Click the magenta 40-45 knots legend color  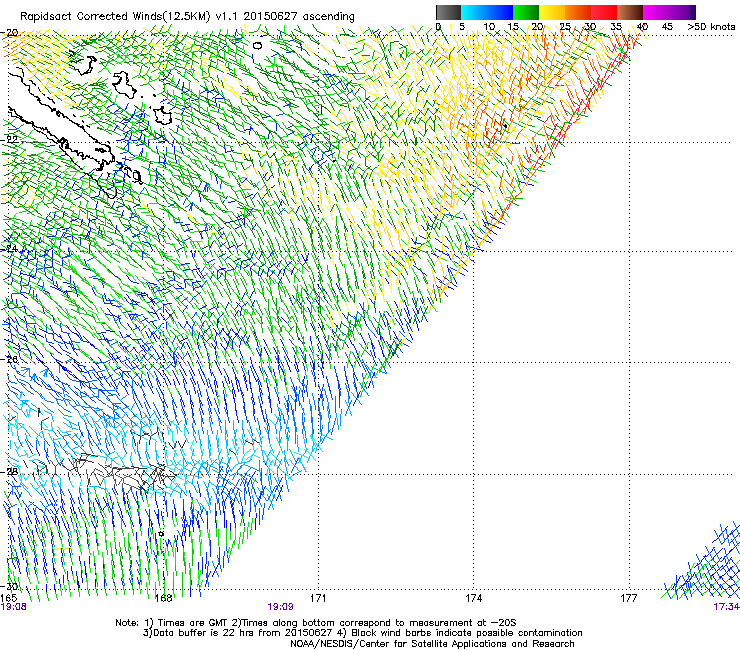656,12
